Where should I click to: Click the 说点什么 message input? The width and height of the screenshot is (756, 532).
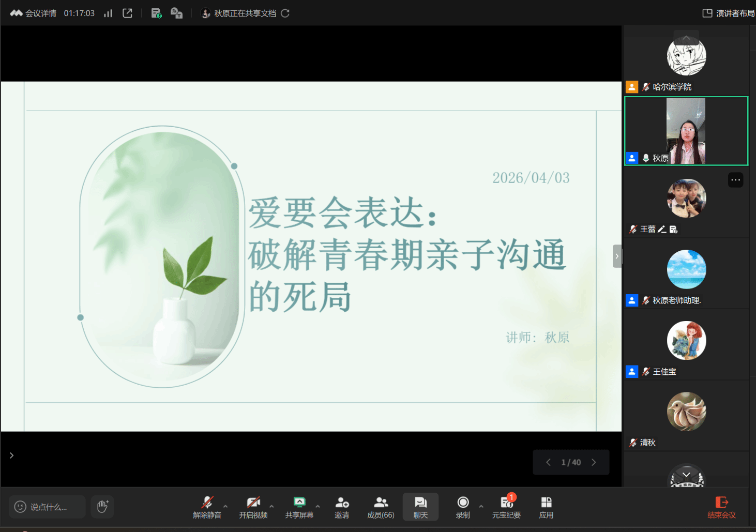point(48,507)
